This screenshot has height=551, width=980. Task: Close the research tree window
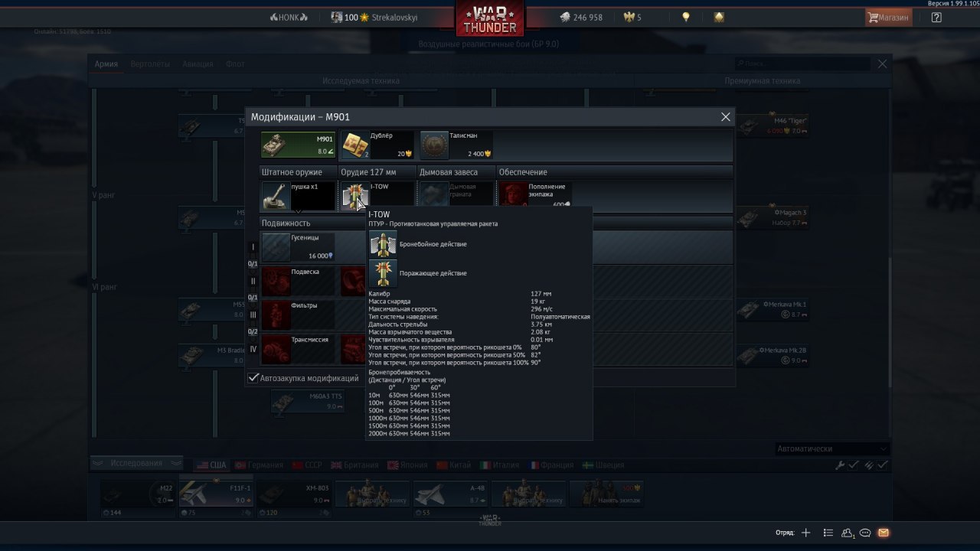pyautogui.click(x=882, y=64)
